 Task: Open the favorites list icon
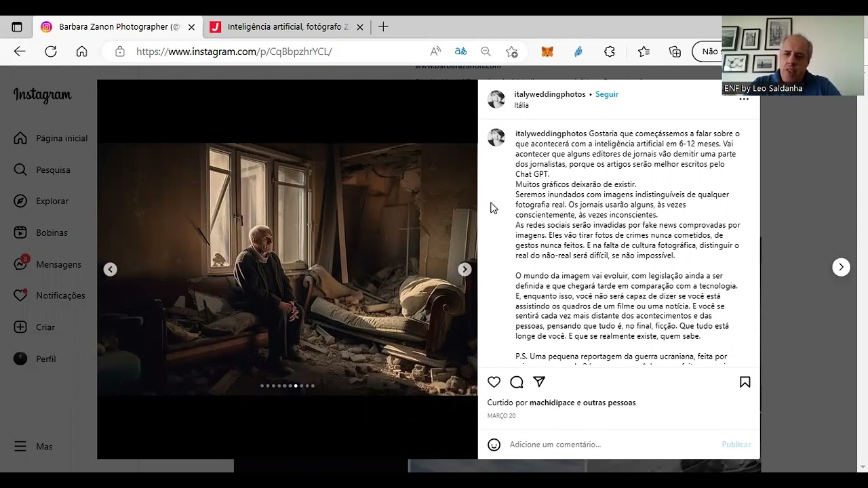644,52
